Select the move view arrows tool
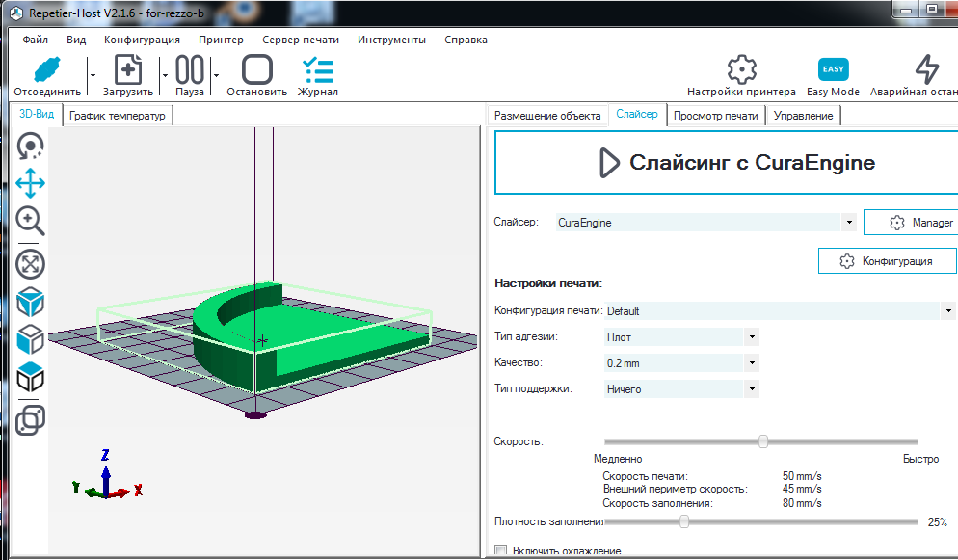The image size is (958, 560). pyautogui.click(x=30, y=183)
